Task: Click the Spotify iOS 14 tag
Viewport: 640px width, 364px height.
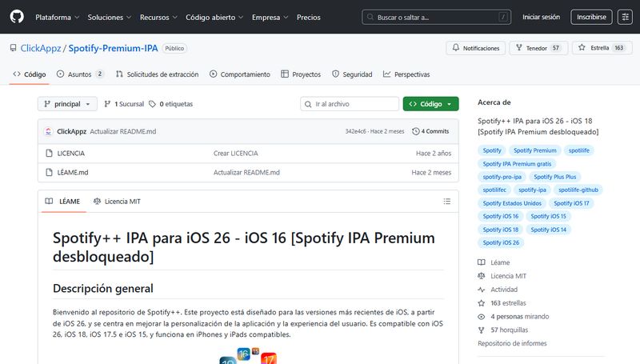Action: tap(548, 230)
